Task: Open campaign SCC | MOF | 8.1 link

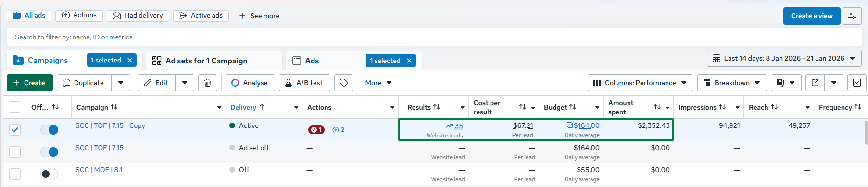Action: (x=99, y=170)
